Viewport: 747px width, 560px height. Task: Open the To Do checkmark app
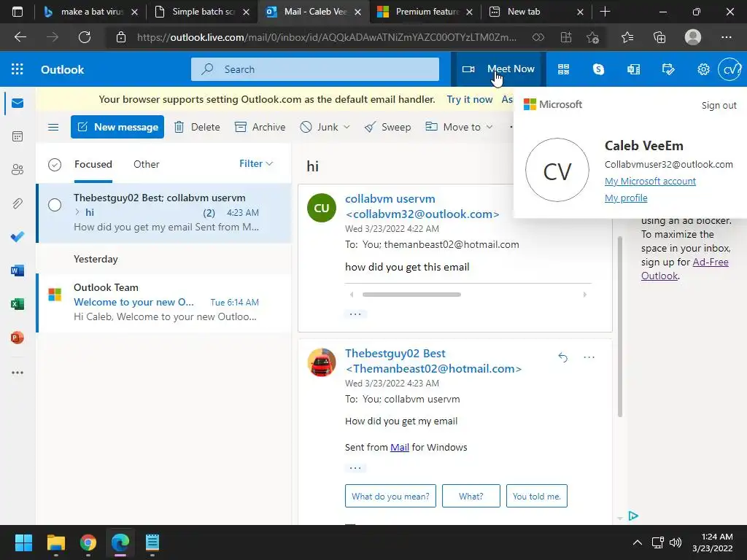pos(18,237)
